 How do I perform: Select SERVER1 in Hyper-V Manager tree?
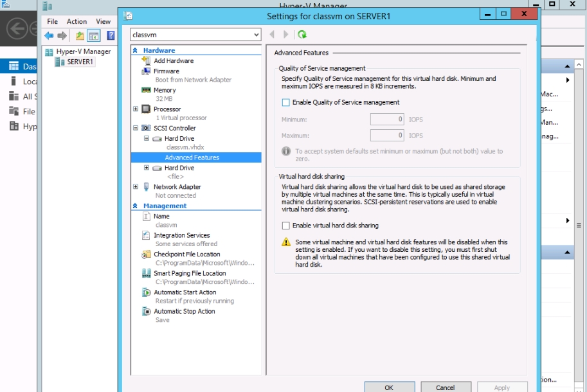click(80, 62)
